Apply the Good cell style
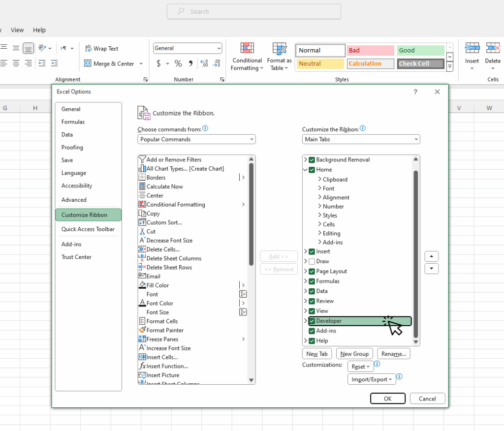 (421, 51)
